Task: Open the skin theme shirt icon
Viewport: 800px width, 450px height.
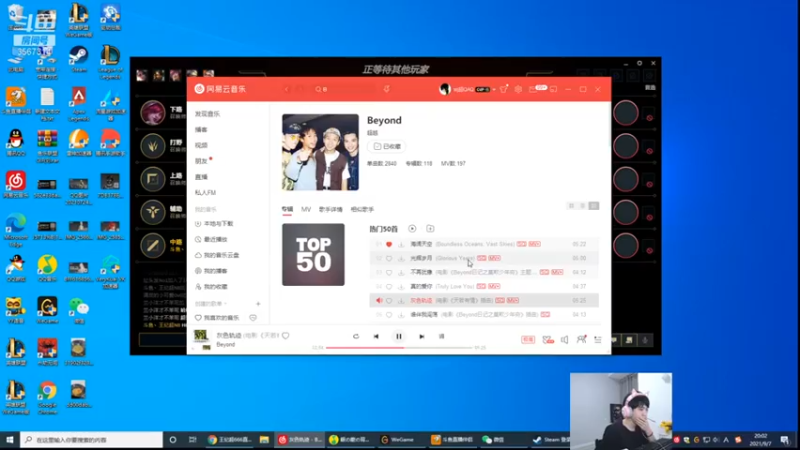Action: click(504, 89)
